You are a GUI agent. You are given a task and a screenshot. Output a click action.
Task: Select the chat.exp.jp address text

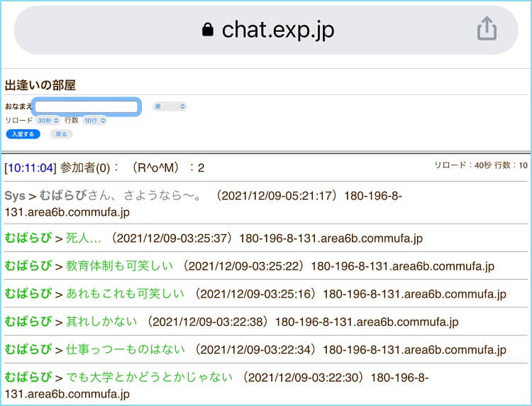[x=278, y=30]
